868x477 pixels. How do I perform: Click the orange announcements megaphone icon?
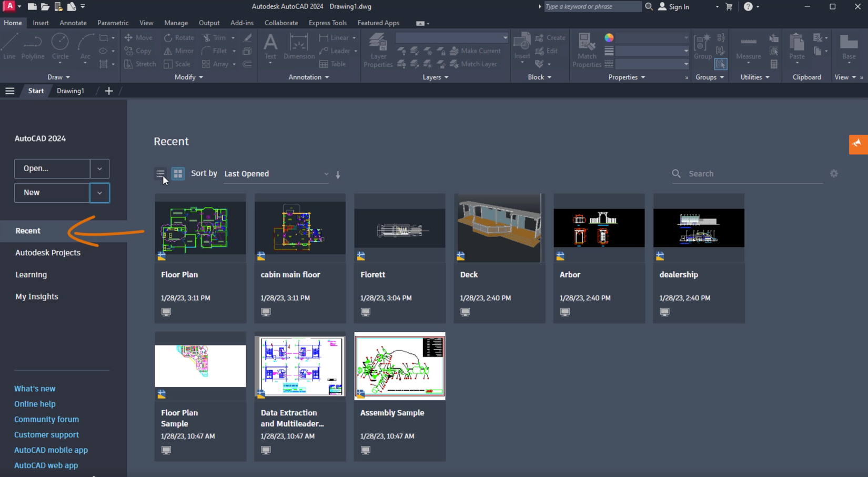[858, 144]
